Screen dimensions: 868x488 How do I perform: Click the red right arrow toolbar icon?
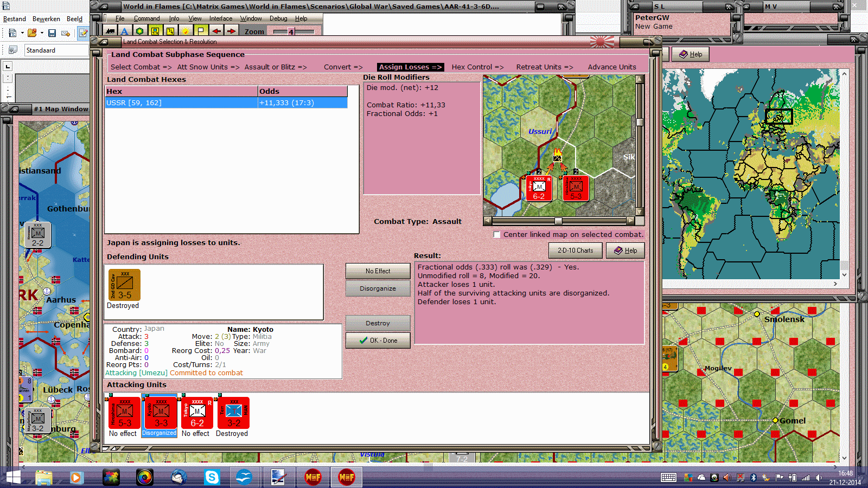point(231,31)
